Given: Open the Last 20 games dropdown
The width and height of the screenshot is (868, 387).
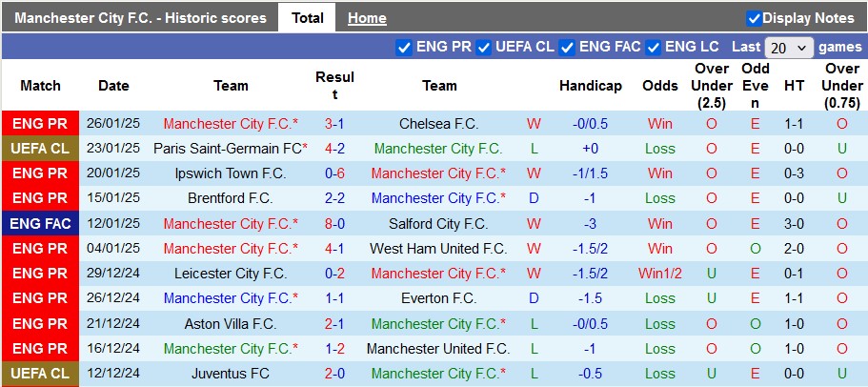Looking at the screenshot, I should tap(789, 47).
